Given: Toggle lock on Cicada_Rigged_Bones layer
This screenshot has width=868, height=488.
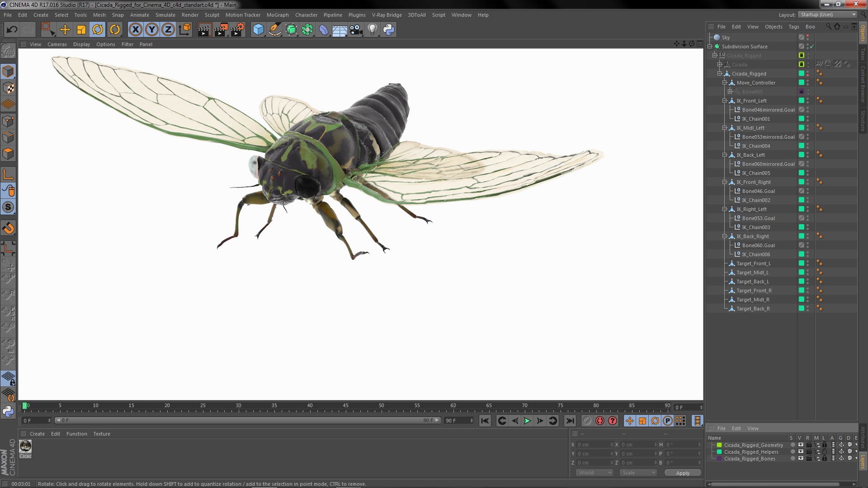Looking at the screenshot, I should point(825,459).
